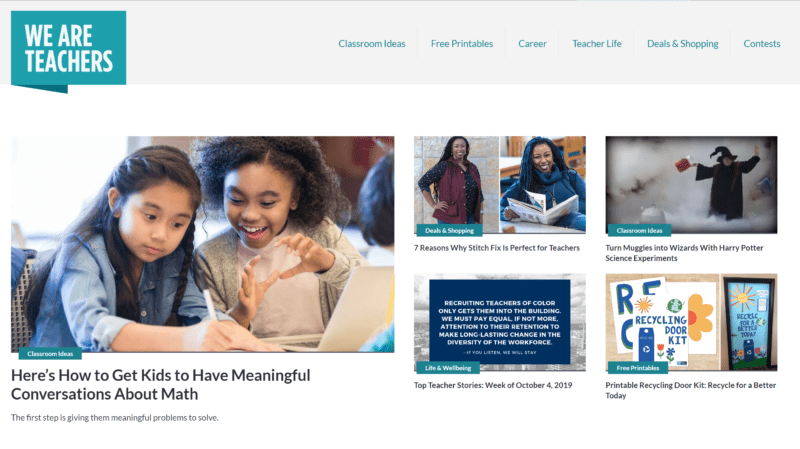Click the We Are Teachers logo
800x449 pixels.
[x=68, y=51]
